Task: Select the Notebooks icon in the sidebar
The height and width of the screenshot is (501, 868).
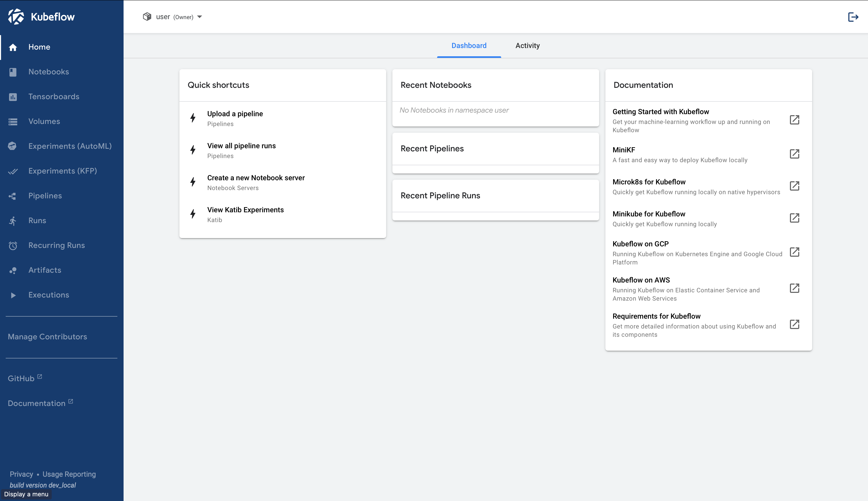Action: coord(13,72)
